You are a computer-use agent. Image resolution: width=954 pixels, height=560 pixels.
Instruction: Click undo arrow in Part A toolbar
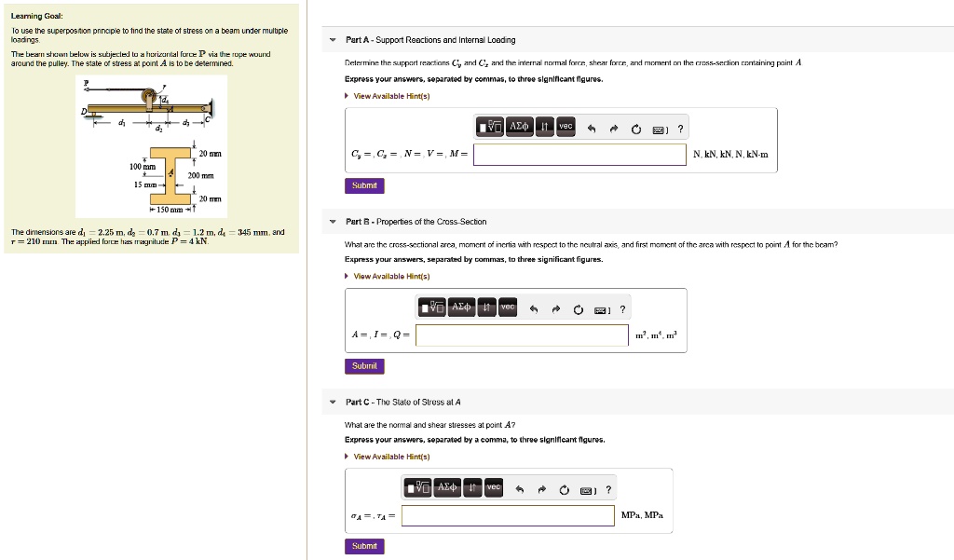tap(591, 128)
